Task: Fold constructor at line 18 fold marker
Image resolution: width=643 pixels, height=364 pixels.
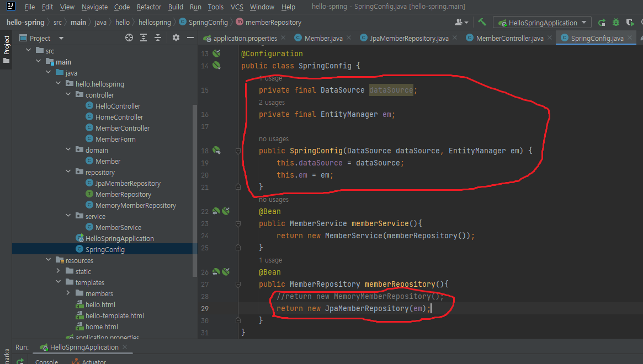Action: click(x=238, y=151)
